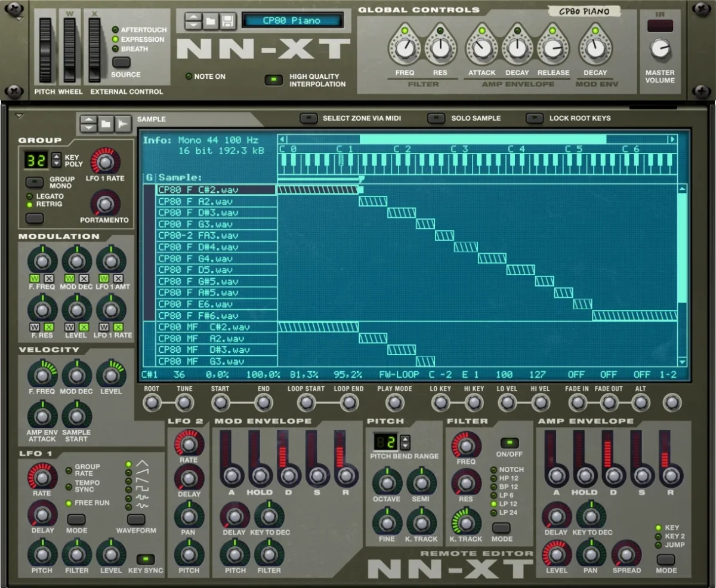716x588 pixels.
Task: Click the global filter FREQ knob
Action: (x=405, y=48)
